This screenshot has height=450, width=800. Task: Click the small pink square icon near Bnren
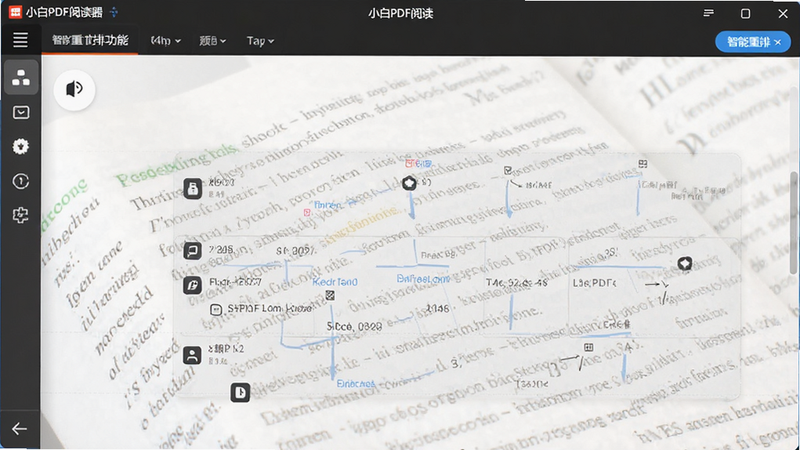pyautogui.click(x=307, y=212)
